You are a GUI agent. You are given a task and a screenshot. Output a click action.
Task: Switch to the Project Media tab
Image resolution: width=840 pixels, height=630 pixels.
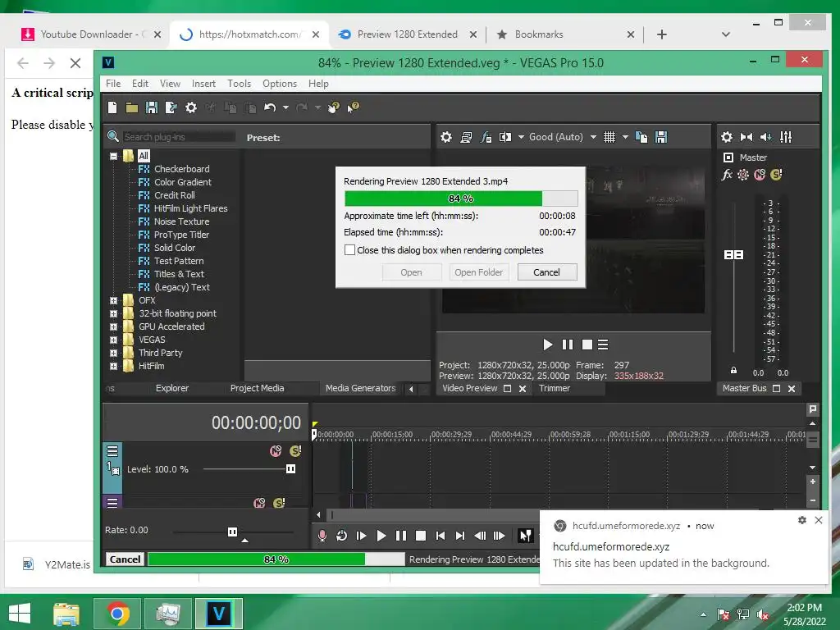[x=257, y=388]
